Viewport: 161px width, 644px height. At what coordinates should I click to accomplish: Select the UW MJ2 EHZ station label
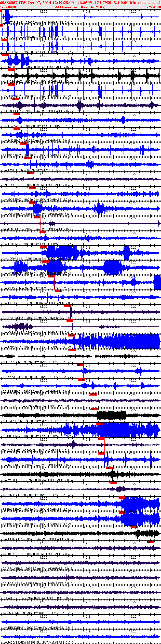click(37, 141)
